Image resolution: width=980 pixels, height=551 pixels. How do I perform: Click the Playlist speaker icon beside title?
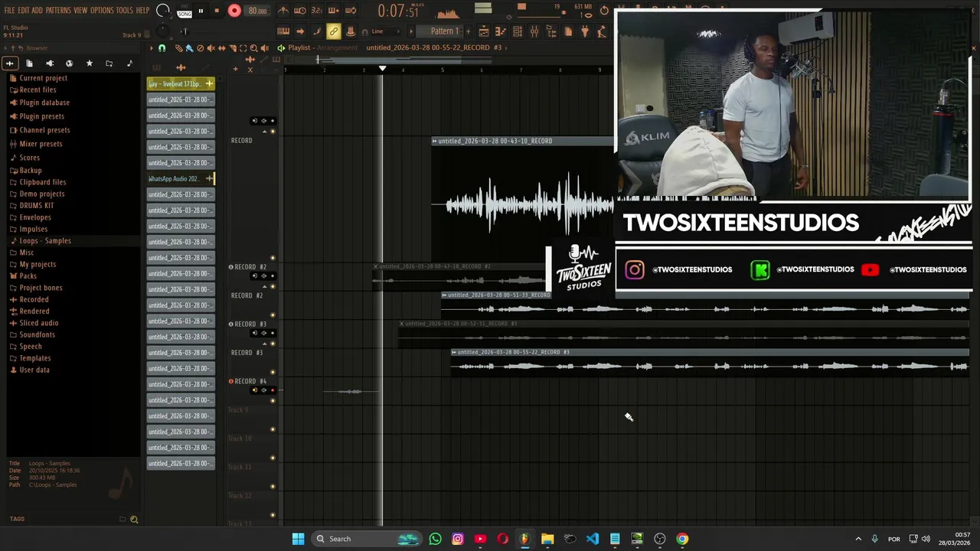(x=281, y=48)
